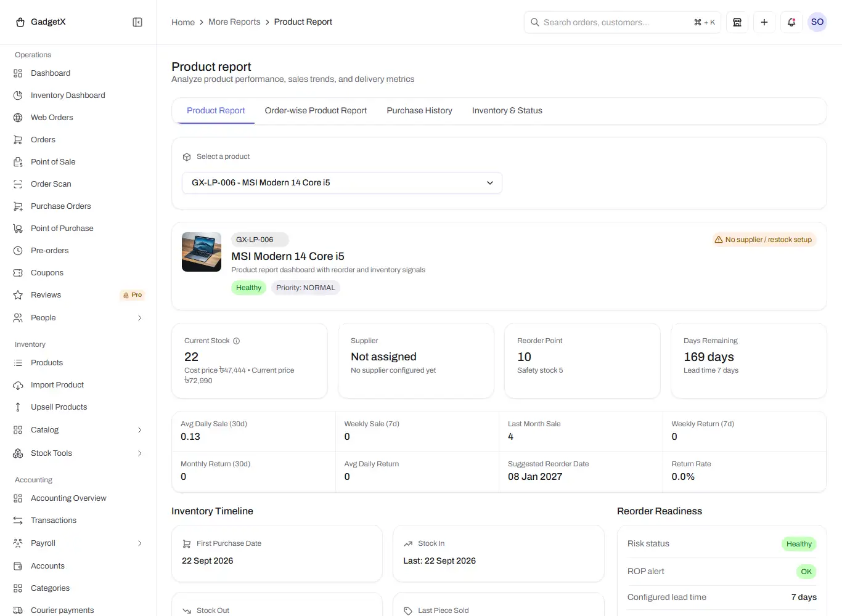Click the MSI Modern laptop thumbnail

(202, 252)
